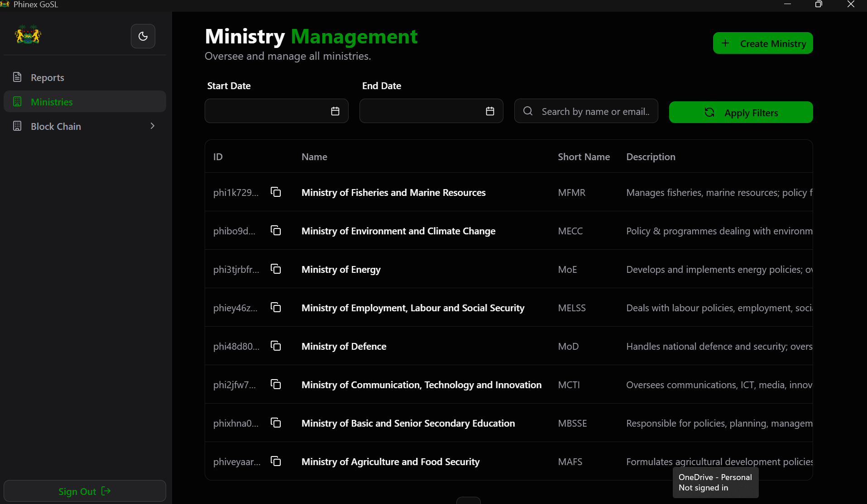Copy the Ministry of Defence ID
The image size is (867, 504).
tap(276, 346)
